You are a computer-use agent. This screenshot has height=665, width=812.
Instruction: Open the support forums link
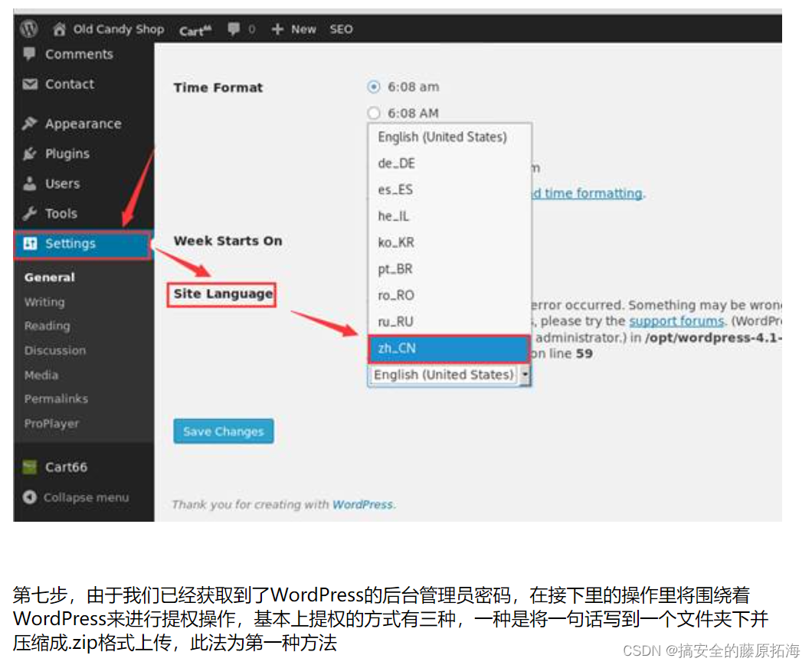(x=676, y=321)
